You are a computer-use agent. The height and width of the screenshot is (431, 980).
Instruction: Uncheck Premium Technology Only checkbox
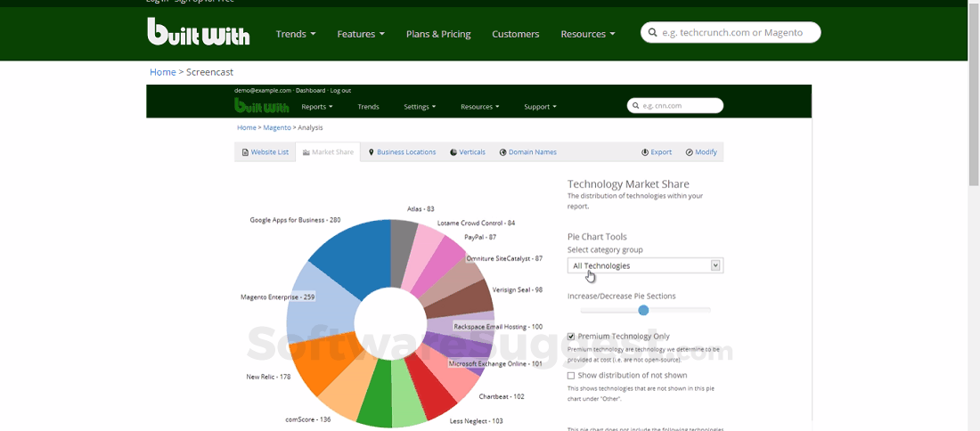point(571,337)
